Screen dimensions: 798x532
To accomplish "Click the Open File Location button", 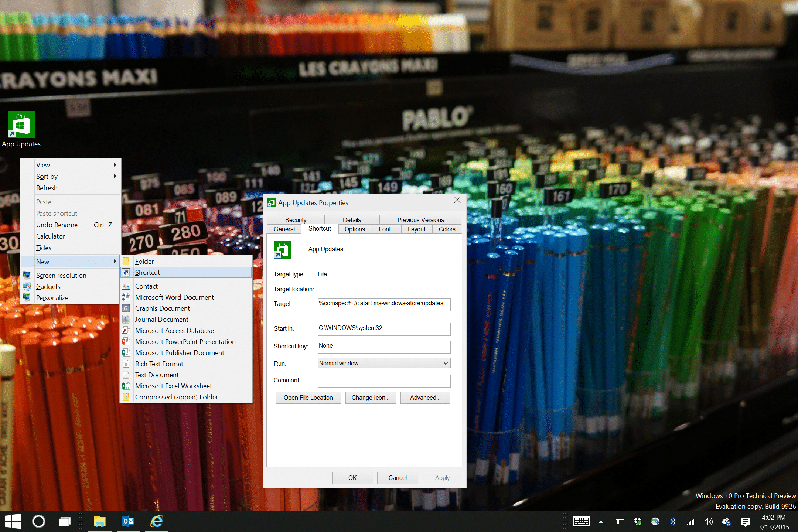I will (x=308, y=398).
